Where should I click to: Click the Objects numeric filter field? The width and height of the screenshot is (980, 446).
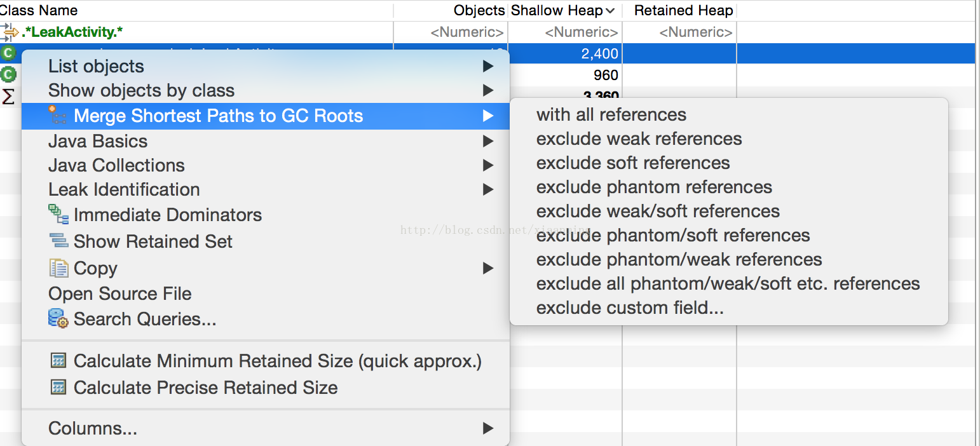click(467, 32)
